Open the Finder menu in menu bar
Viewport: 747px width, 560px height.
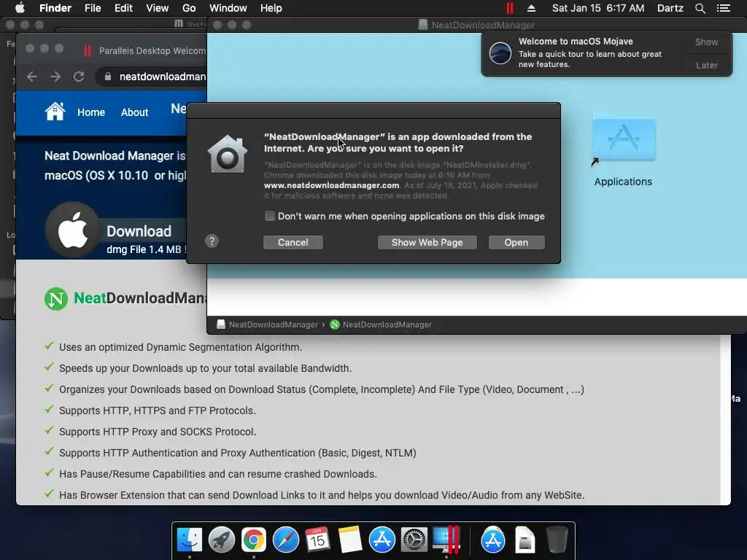(55, 8)
